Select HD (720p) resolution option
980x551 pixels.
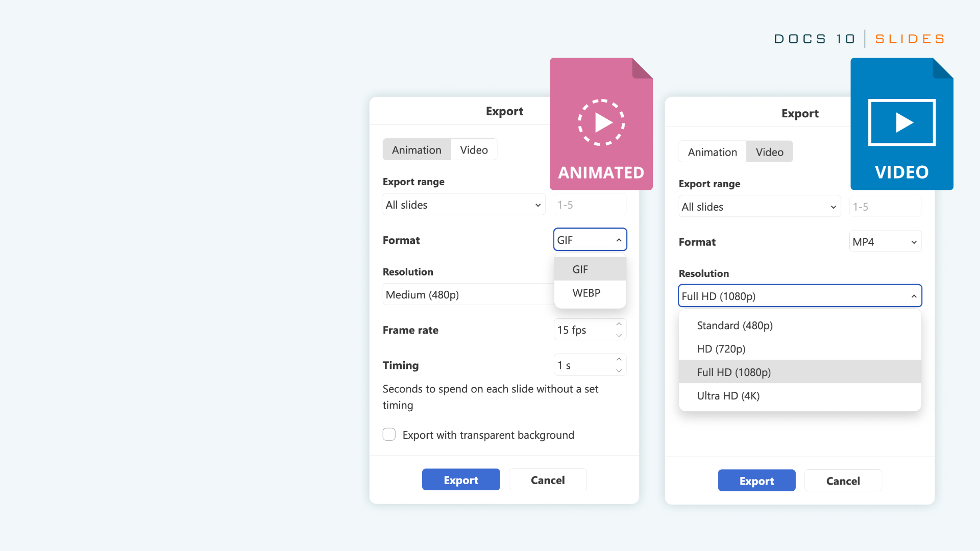click(800, 348)
